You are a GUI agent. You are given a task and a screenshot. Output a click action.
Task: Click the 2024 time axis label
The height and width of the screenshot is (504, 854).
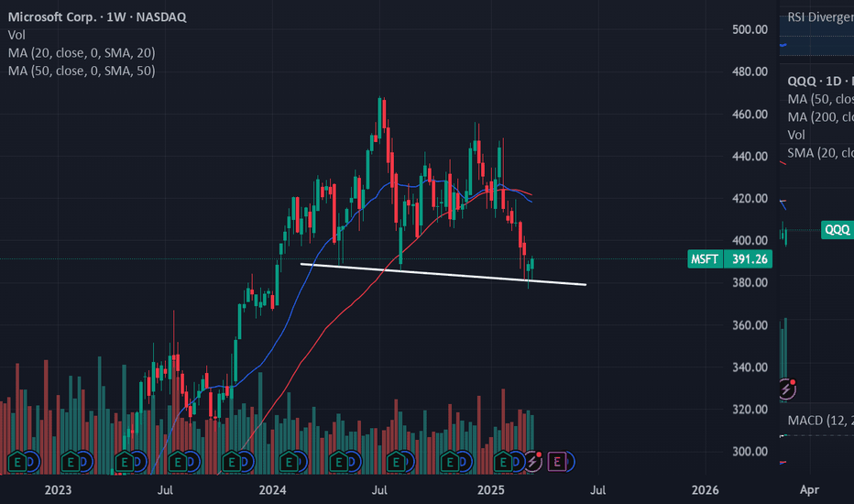(272, 490)
